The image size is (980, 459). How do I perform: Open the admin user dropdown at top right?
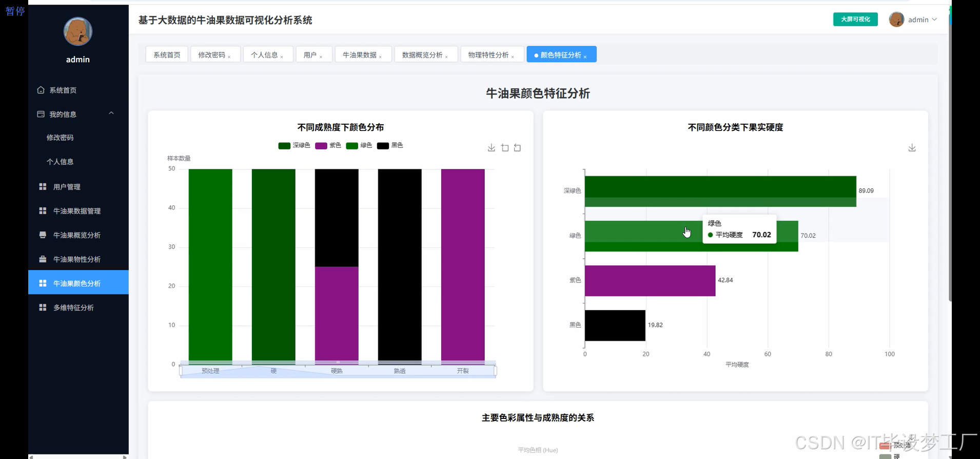(923, 20)
